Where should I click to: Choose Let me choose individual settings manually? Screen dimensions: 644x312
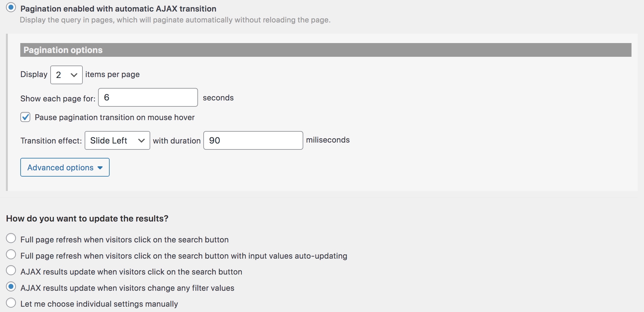(x=11, y=303)
